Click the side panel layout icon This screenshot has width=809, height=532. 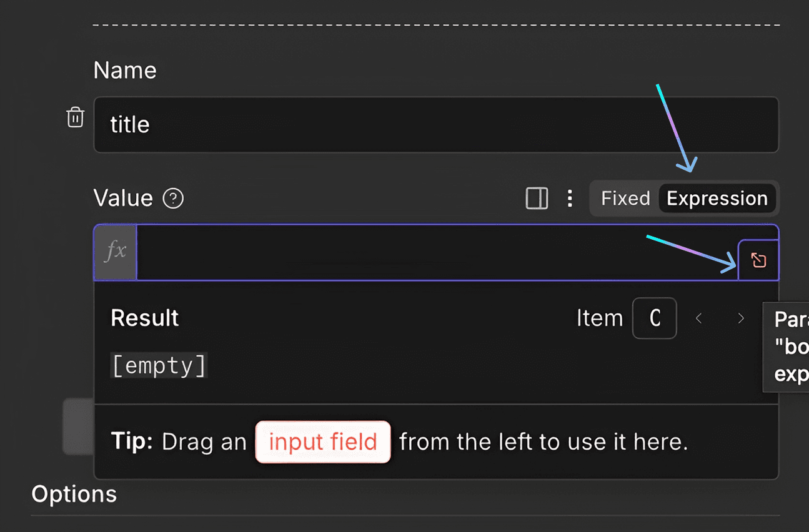[537, 199]
